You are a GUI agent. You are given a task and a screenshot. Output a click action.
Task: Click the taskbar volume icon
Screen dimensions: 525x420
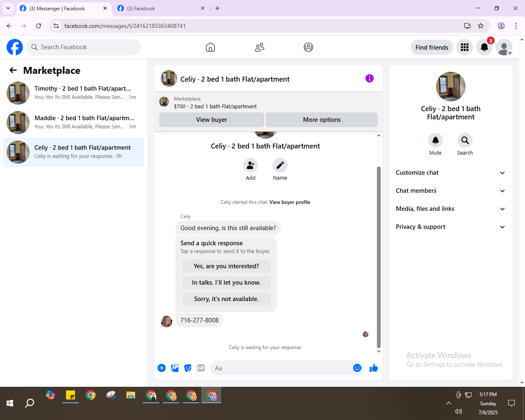click(x=459, y=411)
